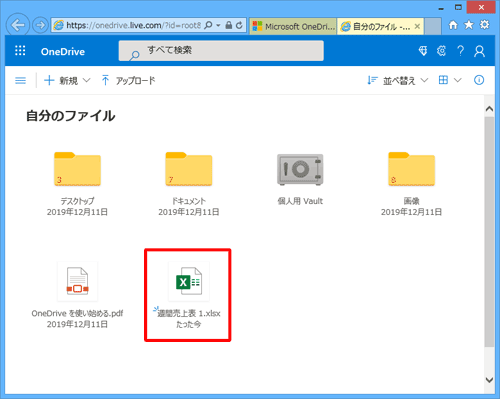The width and height of the screenshot is (500, 399).
Task: Close the 自分のファイル browser tab
Action: [417, 26]
